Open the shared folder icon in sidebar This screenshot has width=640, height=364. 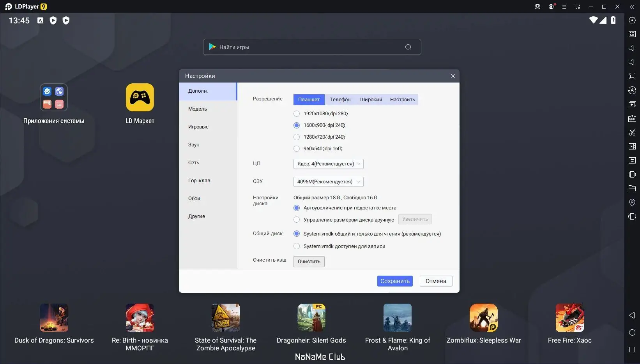coord(632,188)
